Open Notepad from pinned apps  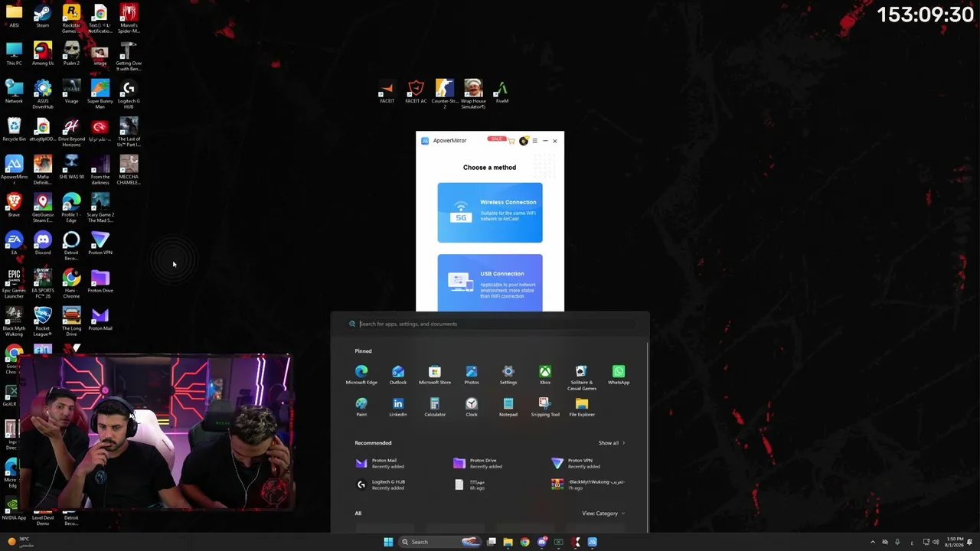[x=508, y=407]
